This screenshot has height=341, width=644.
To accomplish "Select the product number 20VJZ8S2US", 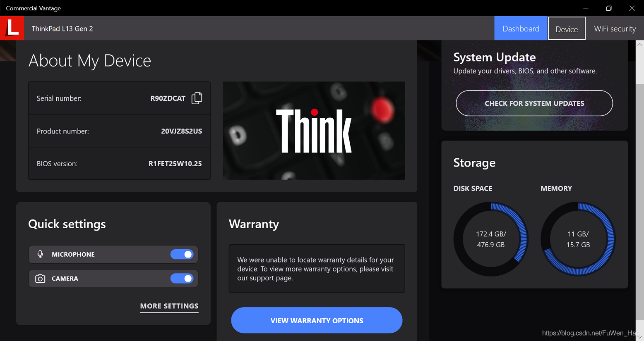I will pyautogui.click(x=181, y=131).
